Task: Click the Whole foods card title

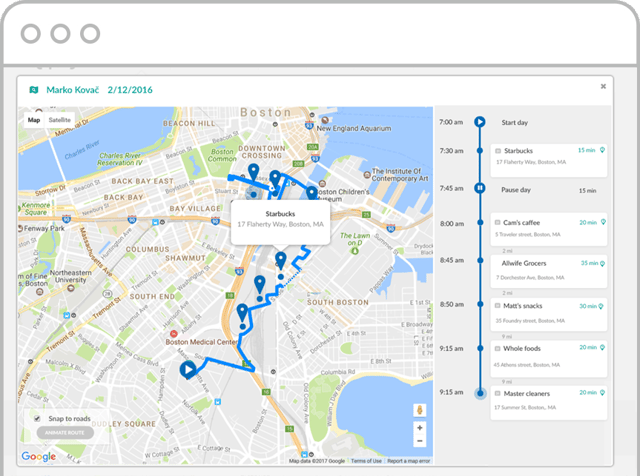Action: coord(522,348)
